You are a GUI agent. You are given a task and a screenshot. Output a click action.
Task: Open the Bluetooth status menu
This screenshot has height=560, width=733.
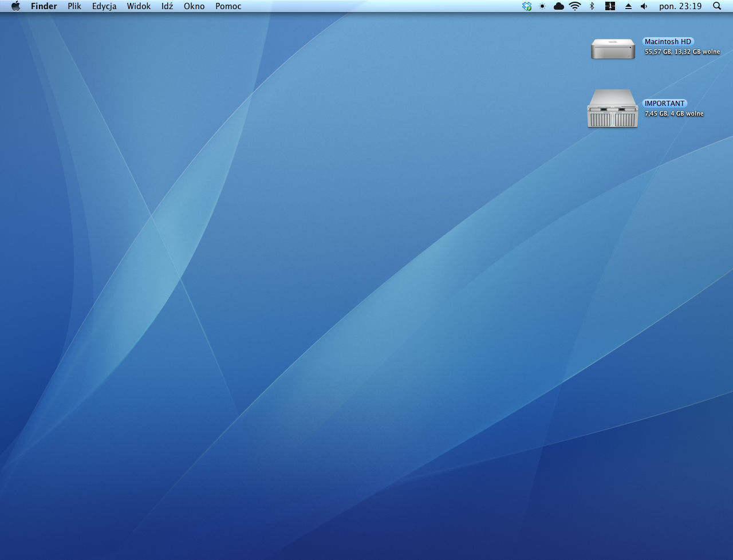point(592,6)
